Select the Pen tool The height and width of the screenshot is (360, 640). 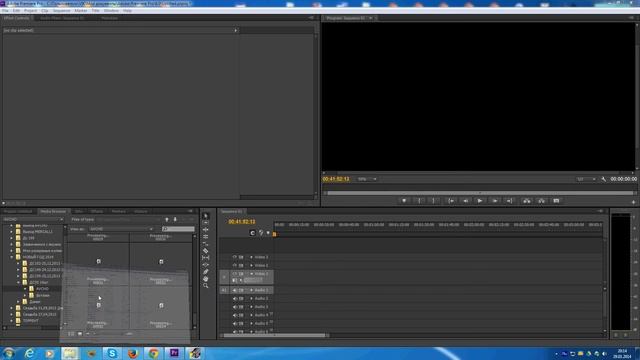click(206, 271)
